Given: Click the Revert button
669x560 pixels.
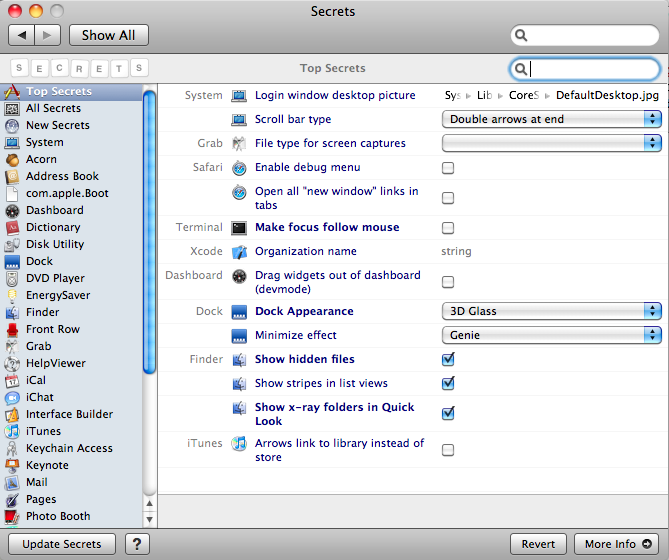Looking at the screenshot, I should (x=538, y=544).
